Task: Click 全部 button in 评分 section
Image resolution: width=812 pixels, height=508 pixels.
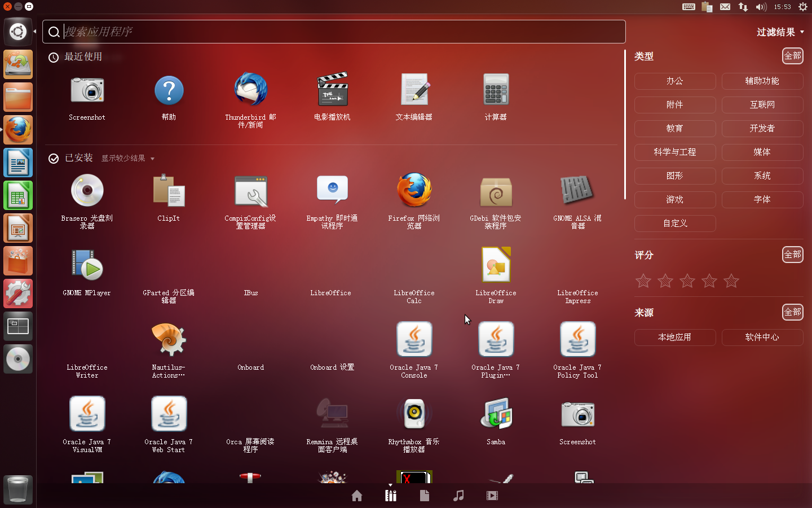Action: coord(793,255)
